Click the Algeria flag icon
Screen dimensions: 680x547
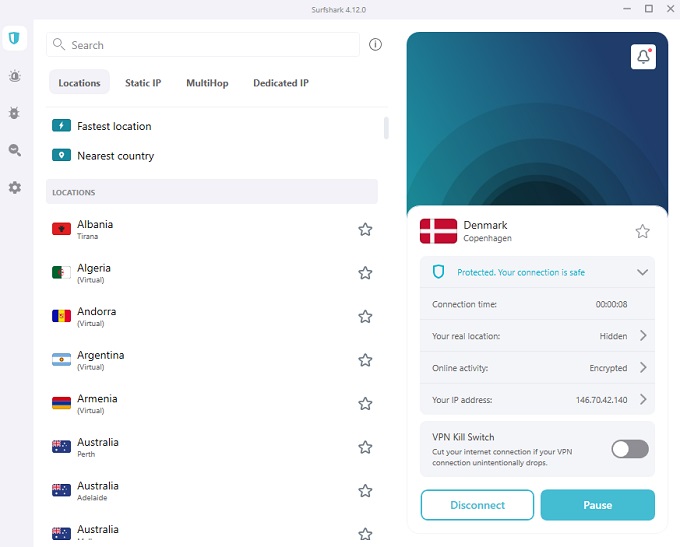point(61,272)
